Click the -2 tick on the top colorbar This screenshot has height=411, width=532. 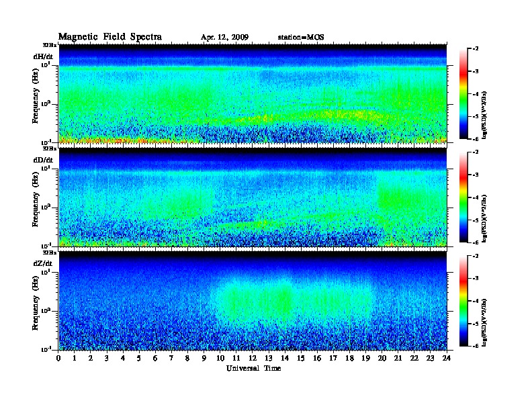pyautogui.click(x=476, y=49)
